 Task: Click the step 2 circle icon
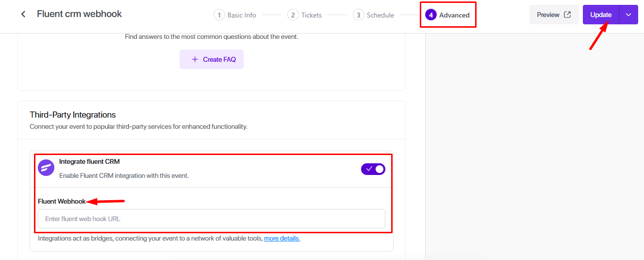pyautogui.click(x=293, y=15)
